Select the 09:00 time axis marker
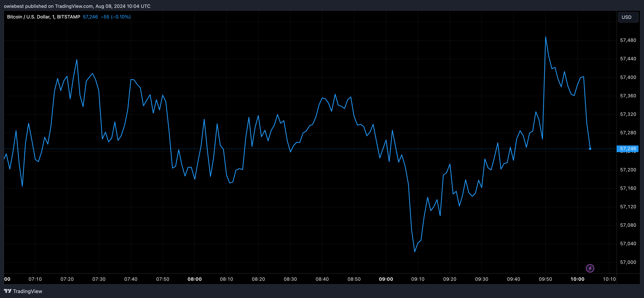 pos(386,279)
